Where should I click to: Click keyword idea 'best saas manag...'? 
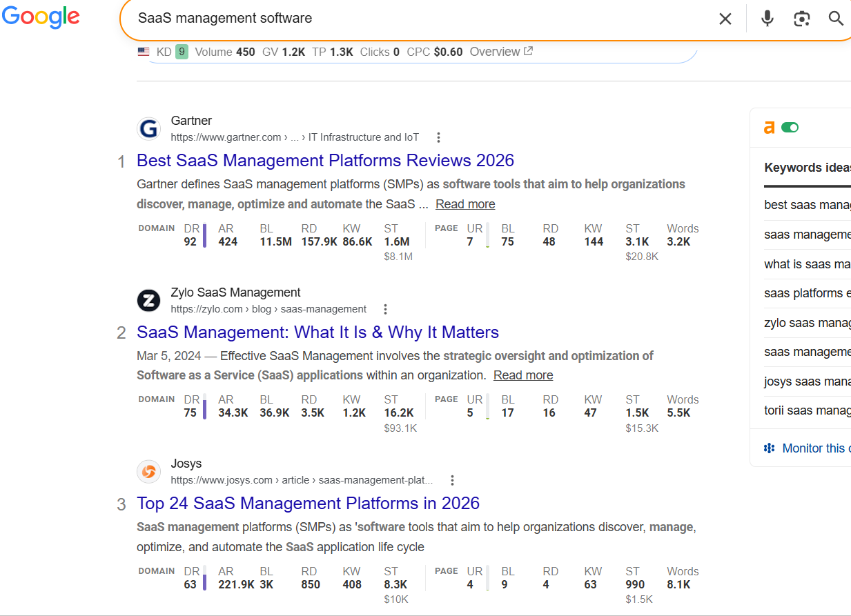[x=808, y=205]
